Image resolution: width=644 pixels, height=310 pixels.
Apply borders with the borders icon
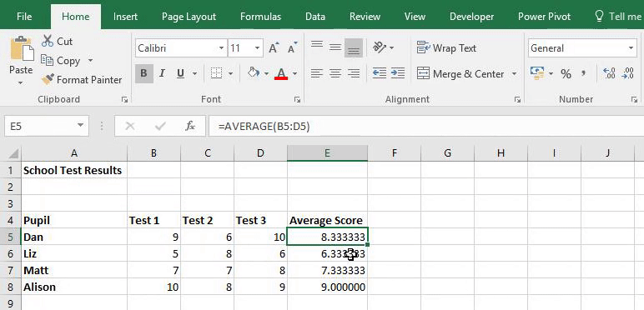[x=216, y=74]
